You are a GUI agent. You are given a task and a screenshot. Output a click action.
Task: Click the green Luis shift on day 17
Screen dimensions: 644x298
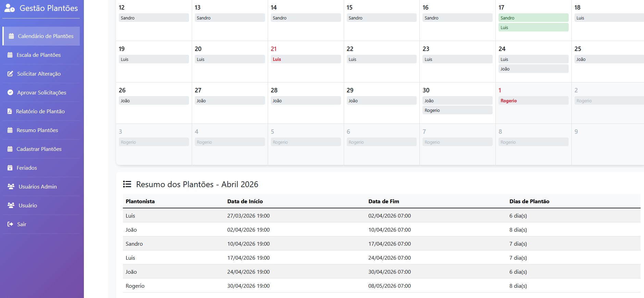pyautogui.click(x=533, y=27)
